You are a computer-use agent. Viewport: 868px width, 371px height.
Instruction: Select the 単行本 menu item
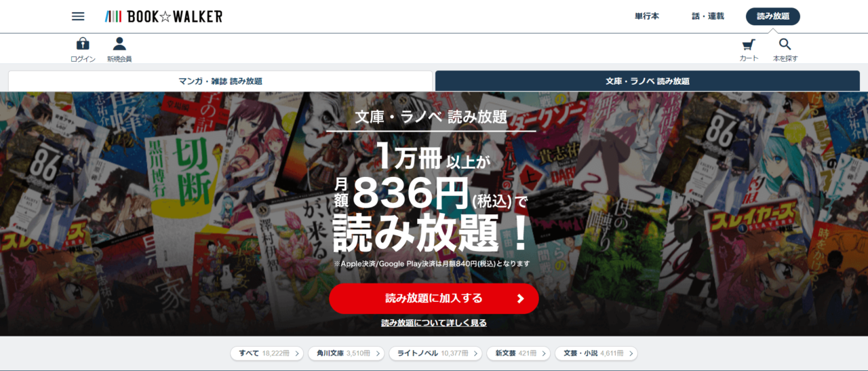[646, 16]
